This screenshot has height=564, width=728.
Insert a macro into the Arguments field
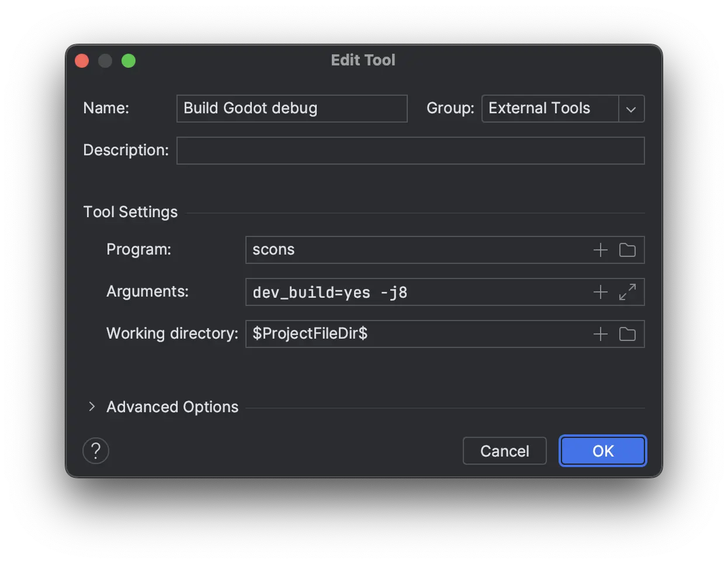click(599, 291)
